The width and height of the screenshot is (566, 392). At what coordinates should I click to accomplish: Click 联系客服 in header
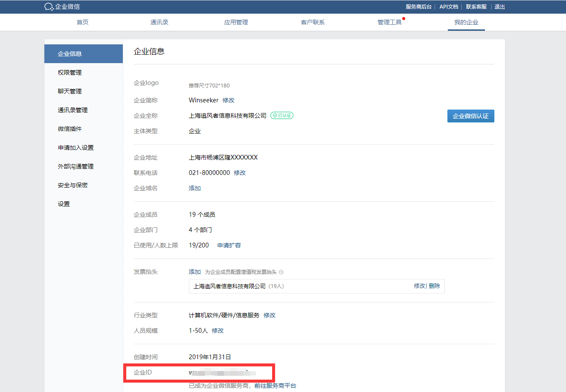click(x=476, y=7)
